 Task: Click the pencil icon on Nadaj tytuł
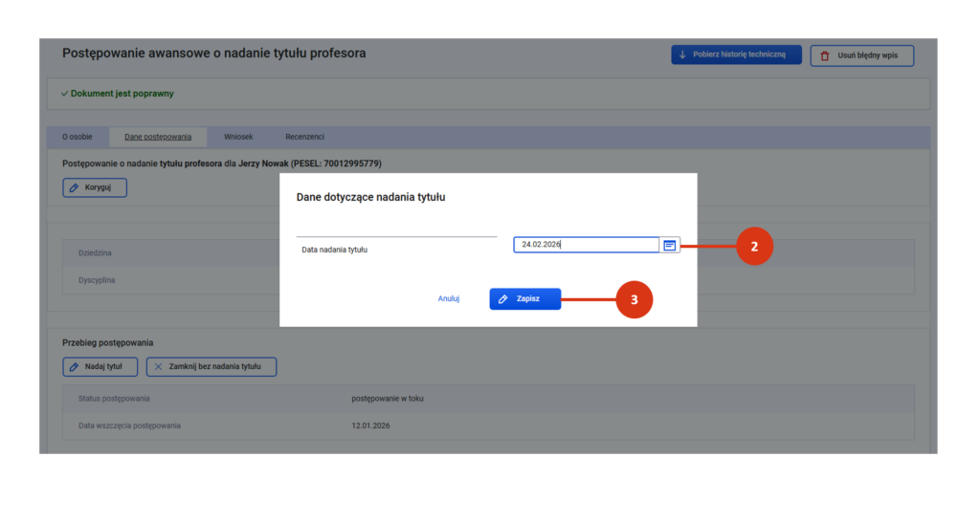click(x=75, y=367)
